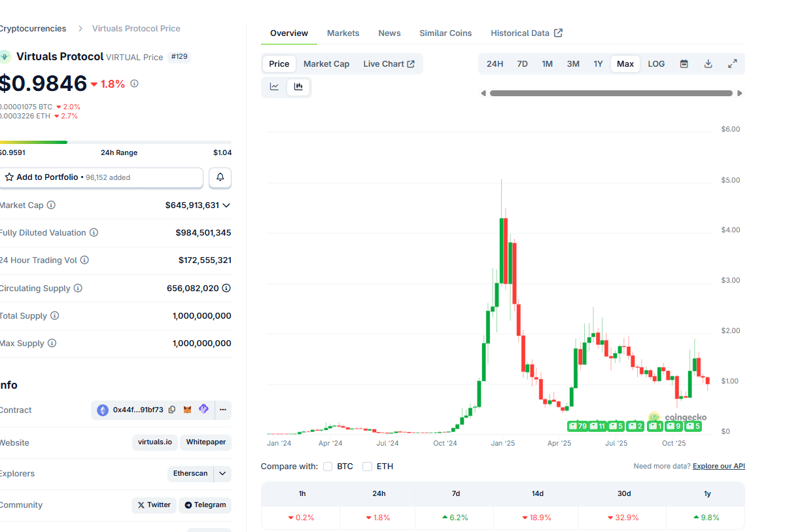Open the Explore our API link

pyautogui.click(x=718, y=467)
